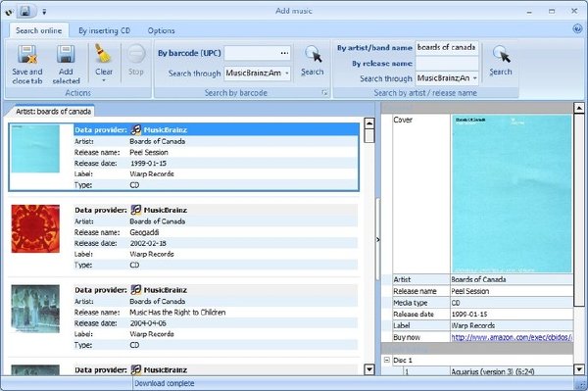Screen dimensions: 588x391
Task: Click 'Warp Records' Label value in details panel
Action: pos(473,325)
